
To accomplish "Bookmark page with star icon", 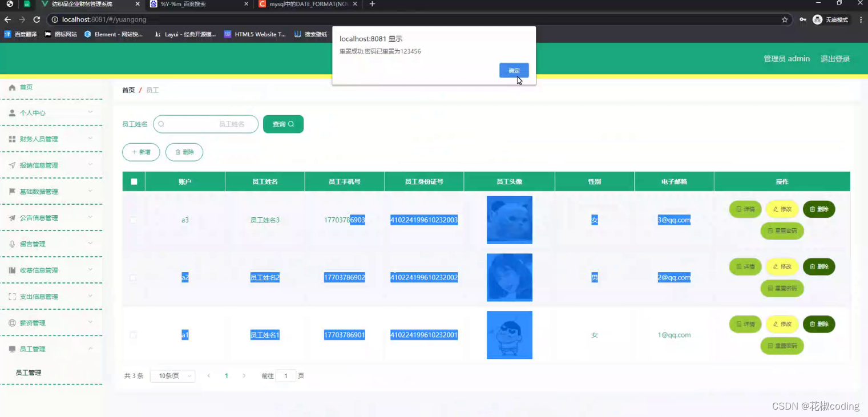I will pos(785,19).
